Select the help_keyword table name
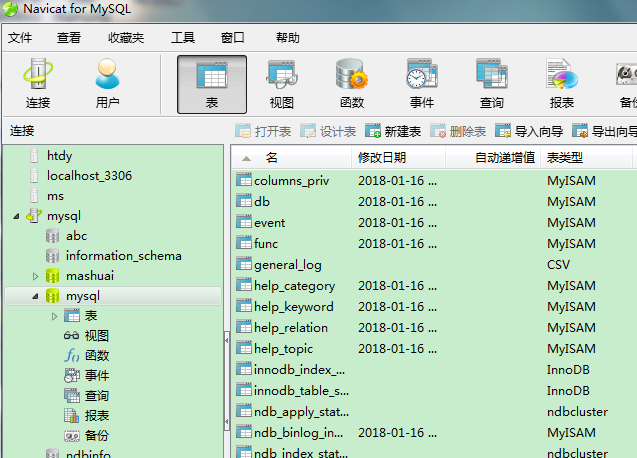The width and height of the screenshot is (637, 458). click(x=294, y=306)
